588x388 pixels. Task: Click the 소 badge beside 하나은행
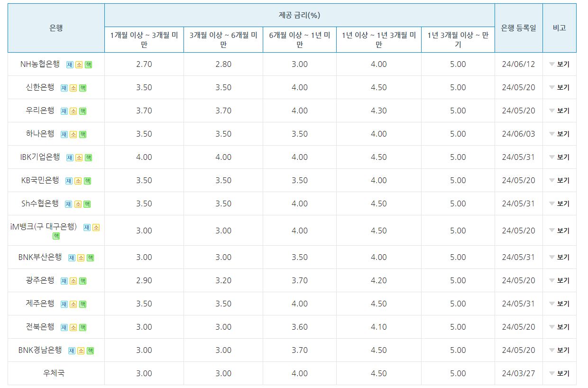click(x=73, y=134)
